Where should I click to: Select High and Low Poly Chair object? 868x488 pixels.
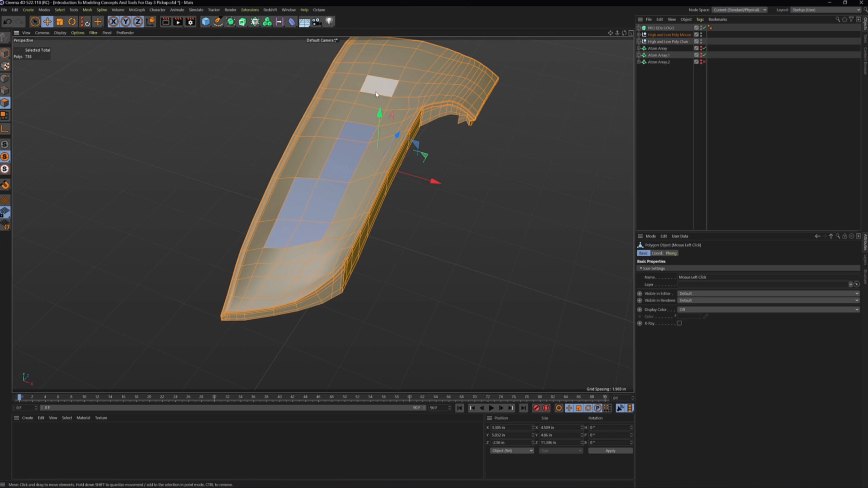(668, 41)
